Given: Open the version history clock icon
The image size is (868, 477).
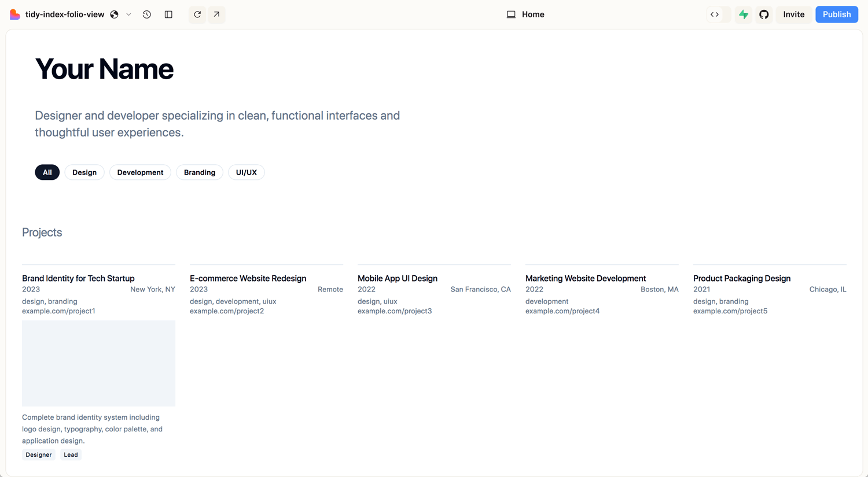Looking at the screenshot, I should click(147, 14).
